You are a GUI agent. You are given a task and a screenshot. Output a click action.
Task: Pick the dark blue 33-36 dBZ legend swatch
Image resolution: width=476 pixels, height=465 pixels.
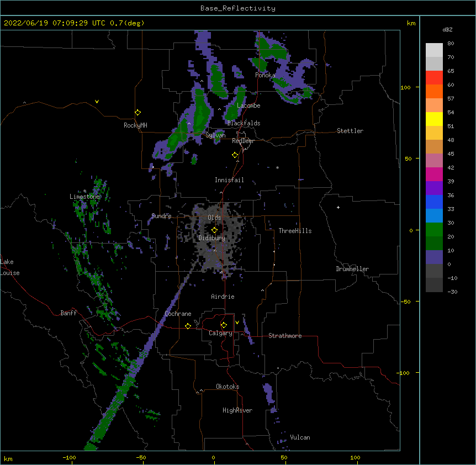pyautogui.click(x=434, y=202)
